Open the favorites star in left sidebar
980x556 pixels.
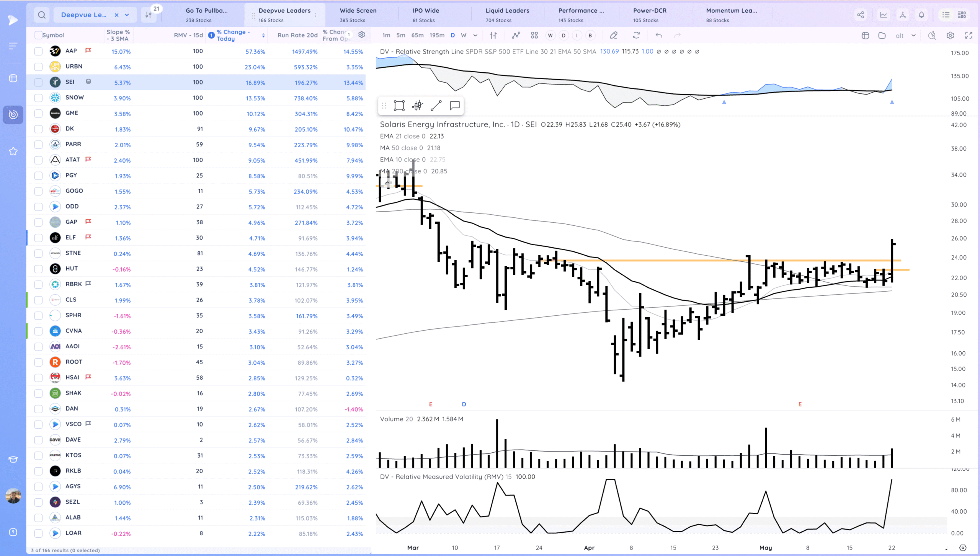click(13, 152)
